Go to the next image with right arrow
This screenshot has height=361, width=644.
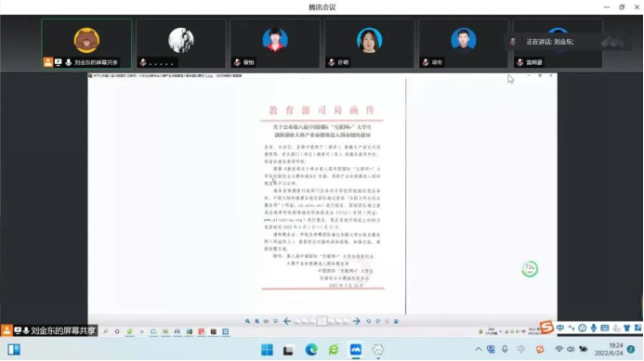click(356, 321)
